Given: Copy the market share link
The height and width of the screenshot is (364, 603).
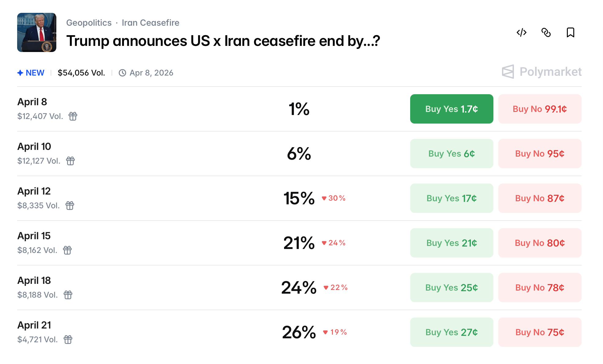Looking at the screenshot, I should (546, 32).
